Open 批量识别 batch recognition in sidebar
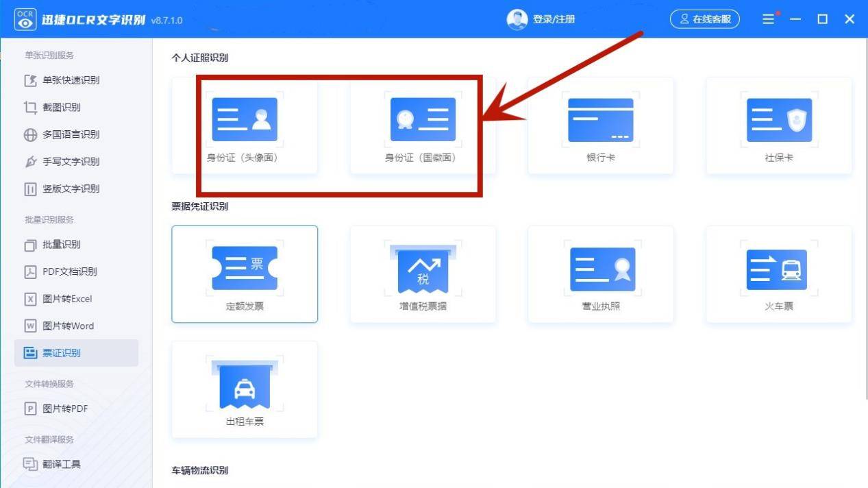This screenshot has width=868, height=488. coord(62,245)
